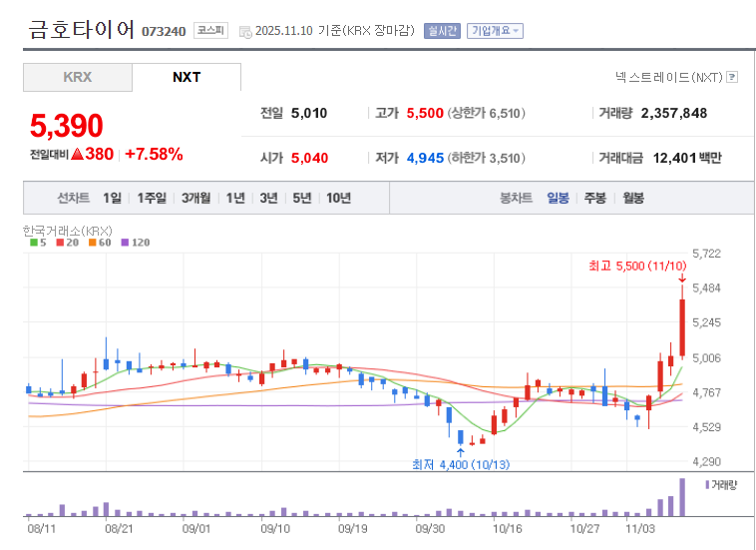Viewport: 756px width, 550px height.
Task: Show the 3개월 line chart
Action: pyautogui.click(x=195, y=198)
